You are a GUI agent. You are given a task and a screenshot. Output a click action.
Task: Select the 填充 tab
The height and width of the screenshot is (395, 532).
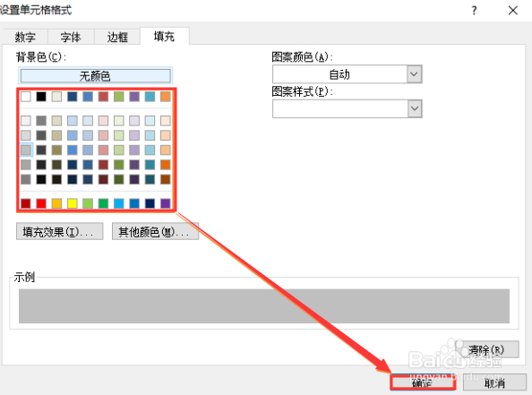click(164, 36)
